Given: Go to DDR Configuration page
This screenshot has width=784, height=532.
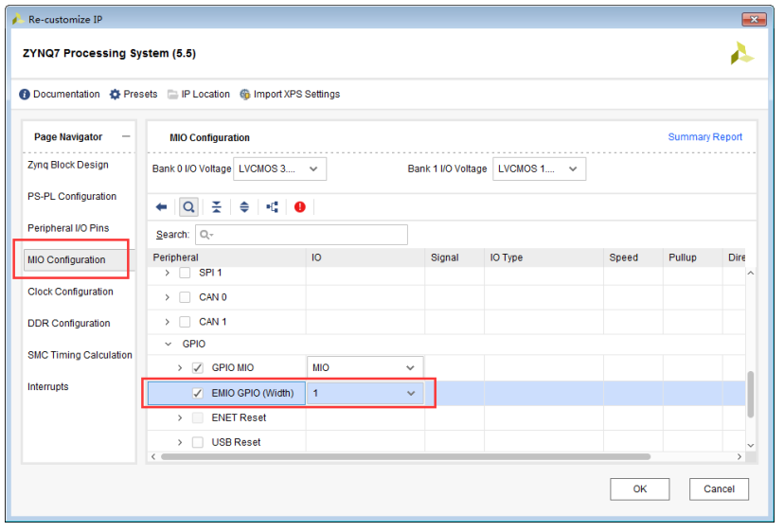Looking at the screenshot, I should coord(69,324).
